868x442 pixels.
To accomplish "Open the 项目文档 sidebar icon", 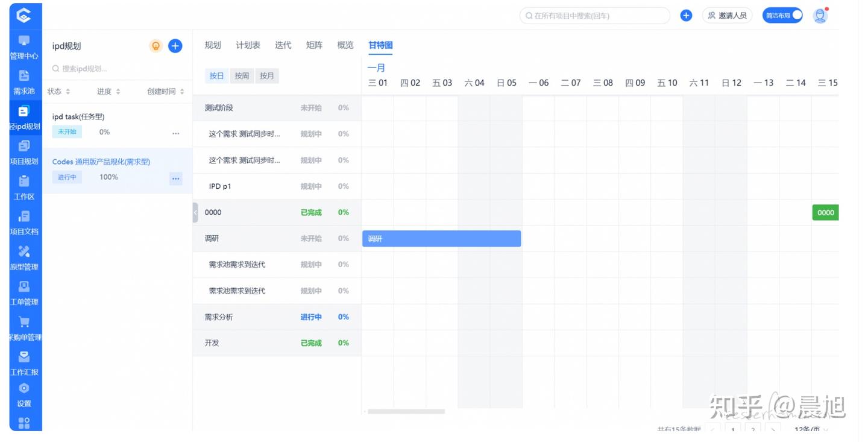I will click(24, 216).
